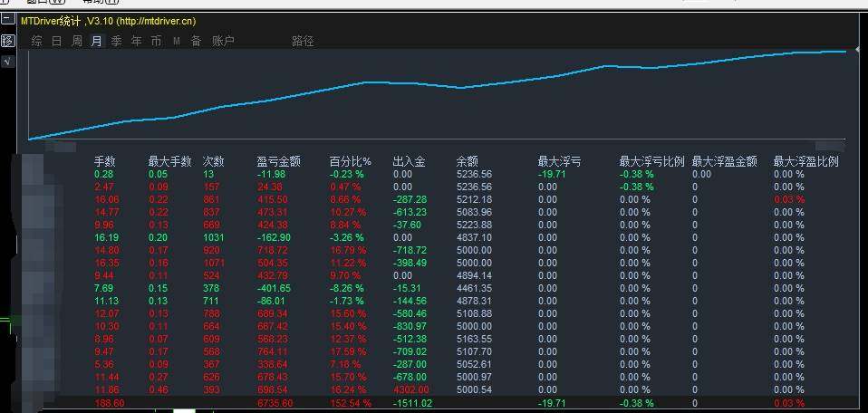868x413 pixels.
Task: Open the M tab
Action: click(177, 41)
